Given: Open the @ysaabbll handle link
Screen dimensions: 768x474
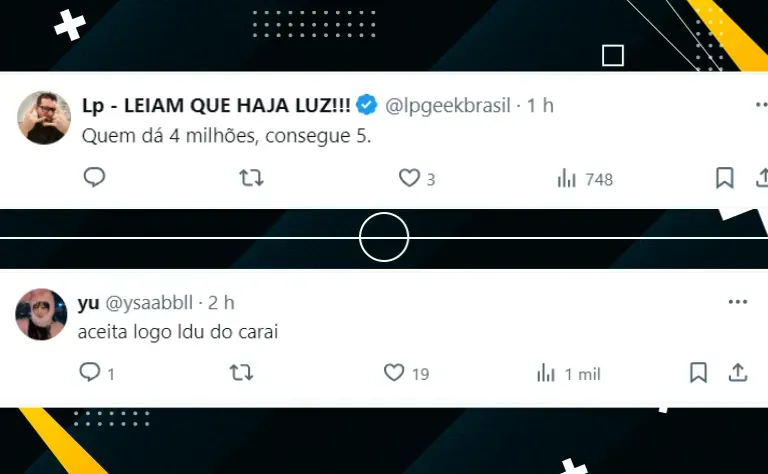Looking at the screenshot, I should click(x=149, y=303).
